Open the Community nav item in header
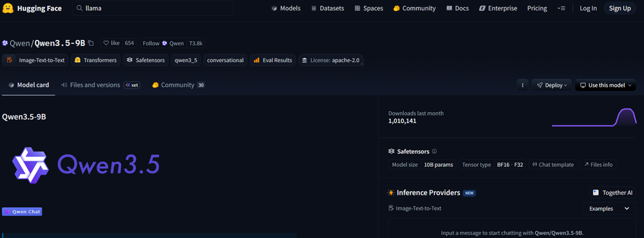644x238 pixels. click(x=414, y=8)
